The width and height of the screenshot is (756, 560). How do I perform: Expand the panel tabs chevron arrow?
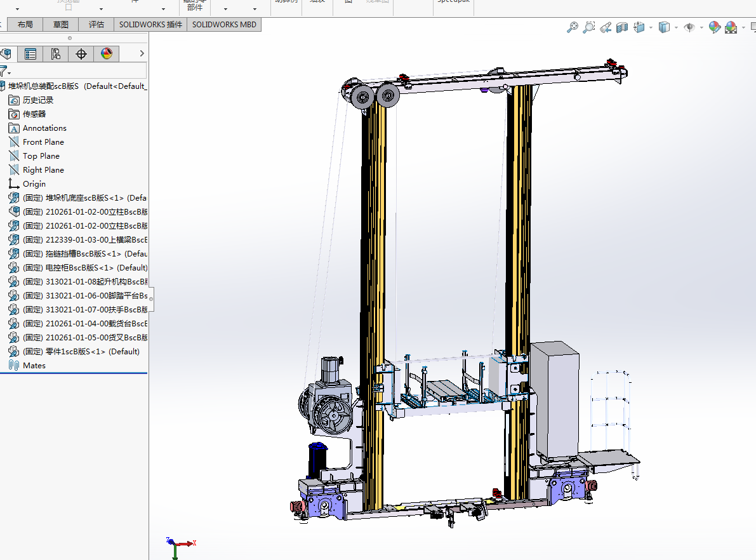click(x=142, y=54)
